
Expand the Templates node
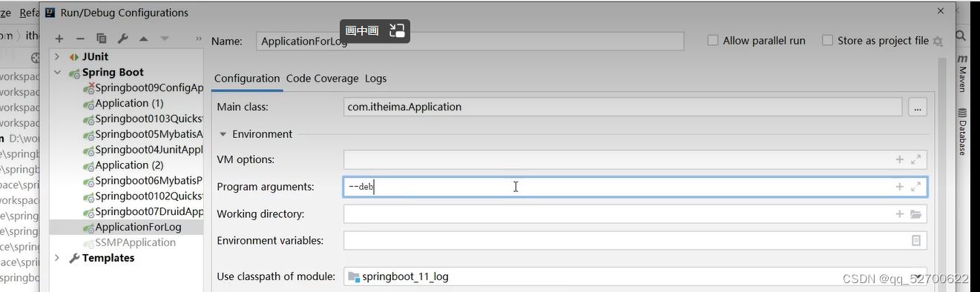click(57, 258)
